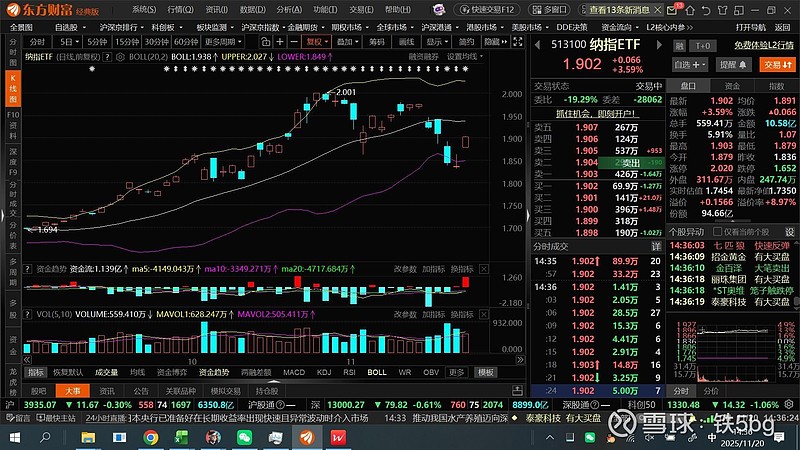Click the mailbox icon with 13 badge
The height and width of the screenshot is (450, 800).
point(673,9)
